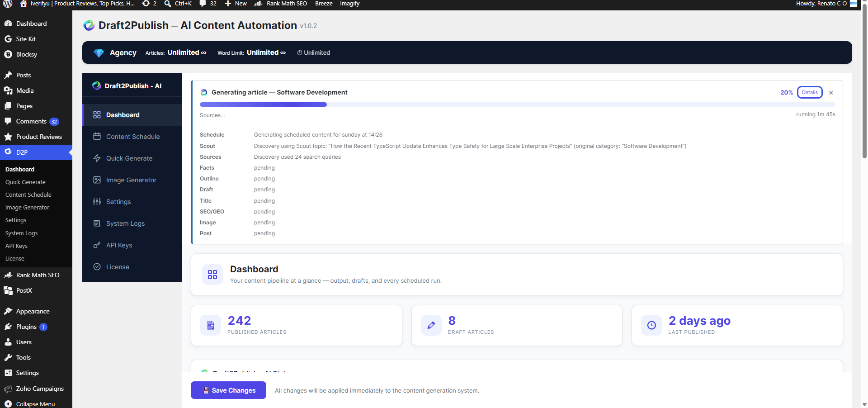Click the D2P plugin icon in sidebar

8,152
